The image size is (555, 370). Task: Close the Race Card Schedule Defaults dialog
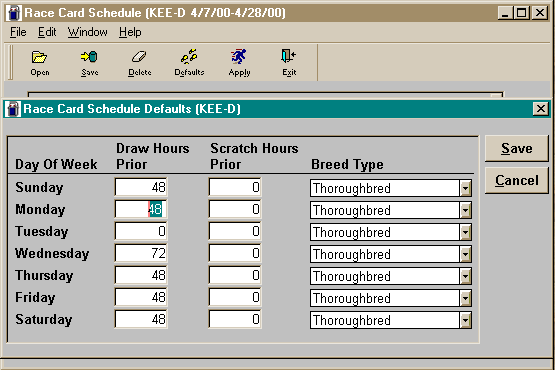tap(540, 109)
